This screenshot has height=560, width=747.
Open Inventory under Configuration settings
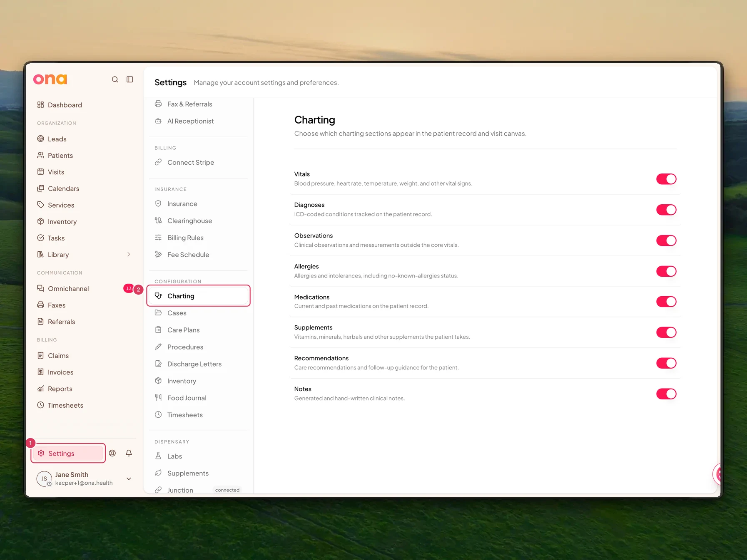click(199, 381)
